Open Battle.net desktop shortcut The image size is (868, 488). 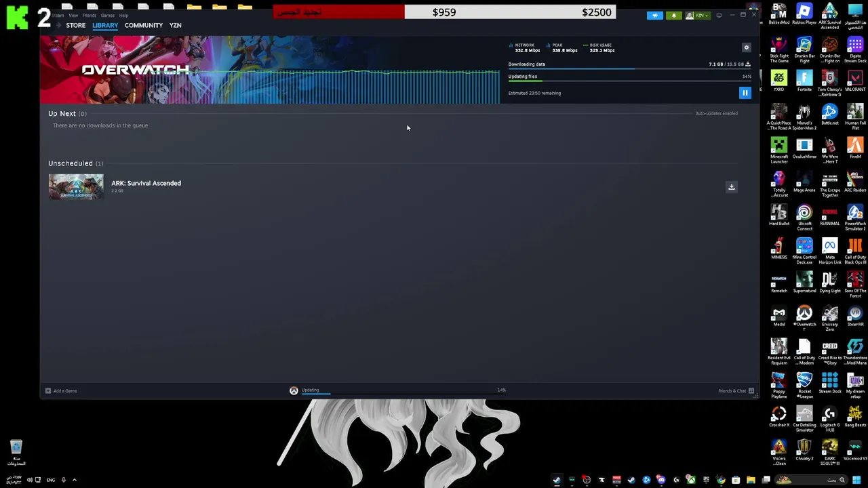(830, 115)
